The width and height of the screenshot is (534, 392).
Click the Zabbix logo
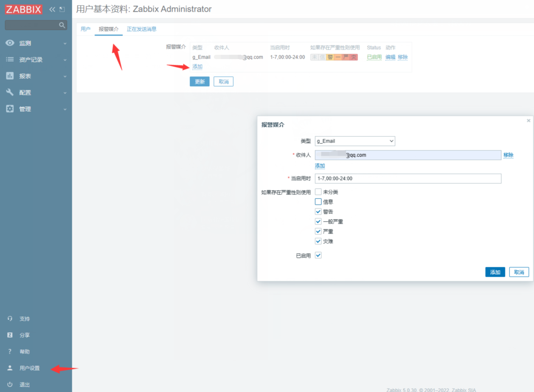[x=24, y=9]
